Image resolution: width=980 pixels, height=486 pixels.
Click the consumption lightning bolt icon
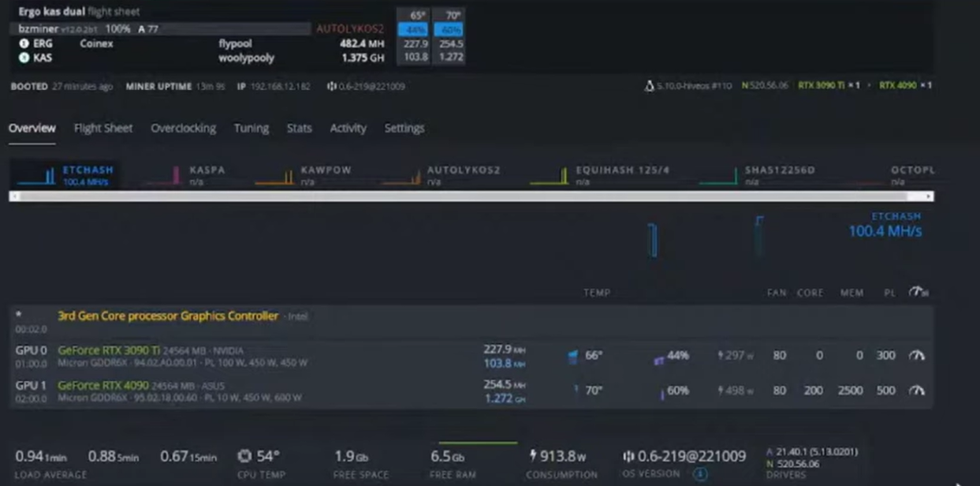[x=533, y=456]
